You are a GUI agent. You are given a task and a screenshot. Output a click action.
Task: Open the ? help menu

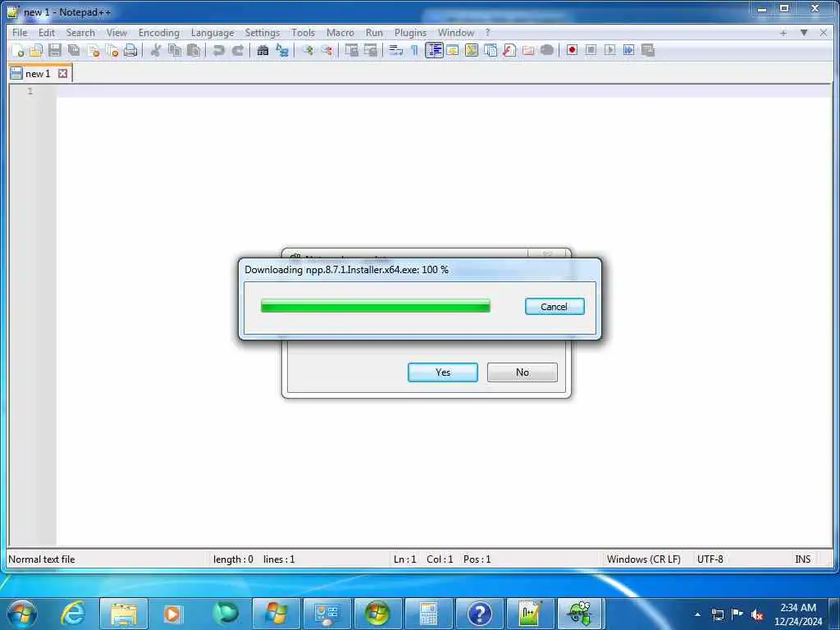pyautogui.click(x=487, y=33)
